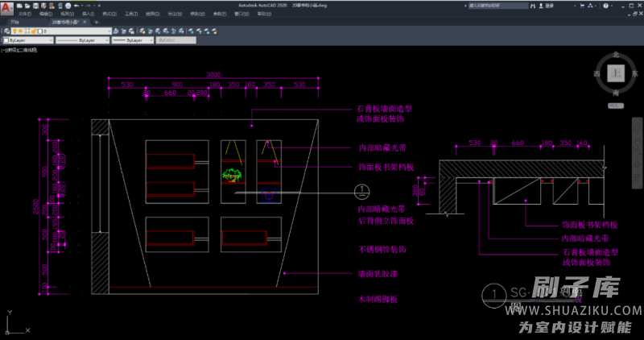Click the 登录 sign-in button
Image resolution: width=644 pixels, height=340 pixels.
point(550,5)
